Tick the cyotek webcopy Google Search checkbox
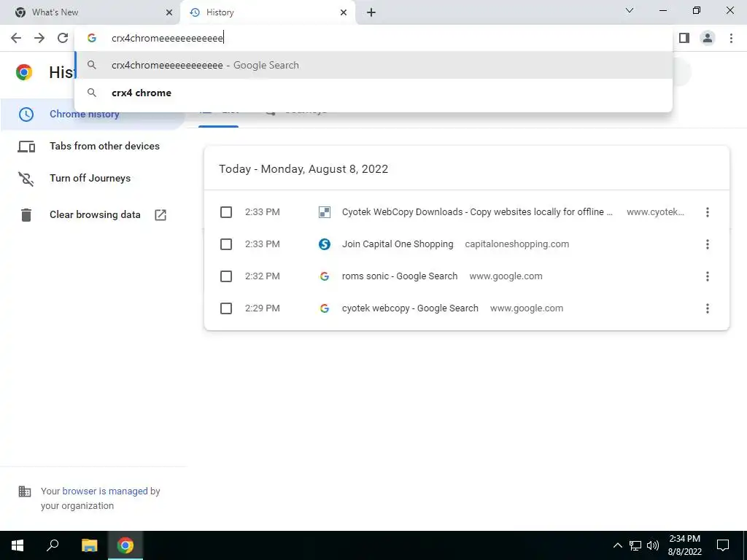 click(226, 308)
